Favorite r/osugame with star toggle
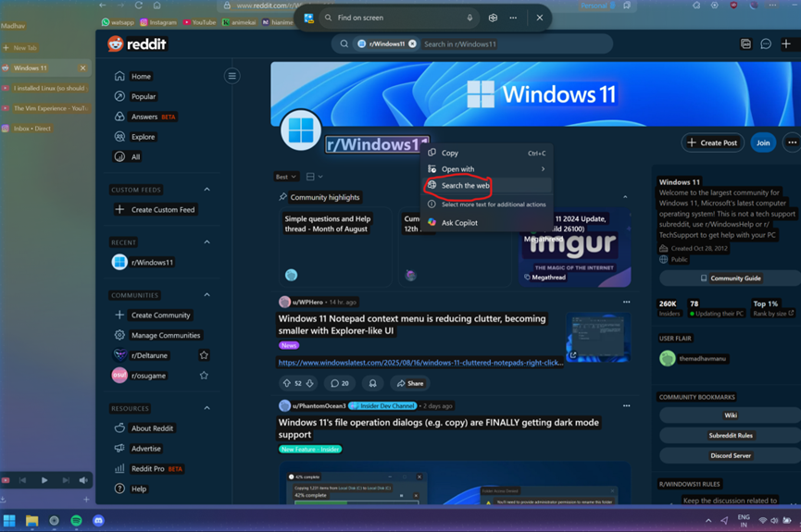The width and height of the screenshot is (801, 532). pyautogui.click(x=204, y=376)
